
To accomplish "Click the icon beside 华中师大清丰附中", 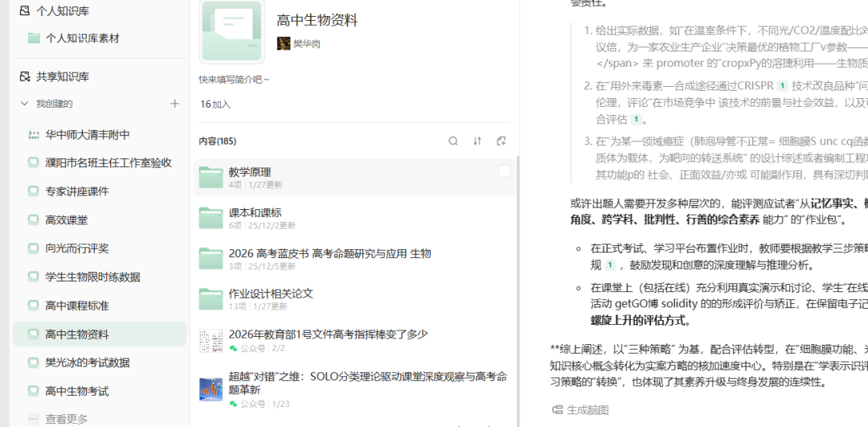I will pyautogui.click(x=33, y=134).
